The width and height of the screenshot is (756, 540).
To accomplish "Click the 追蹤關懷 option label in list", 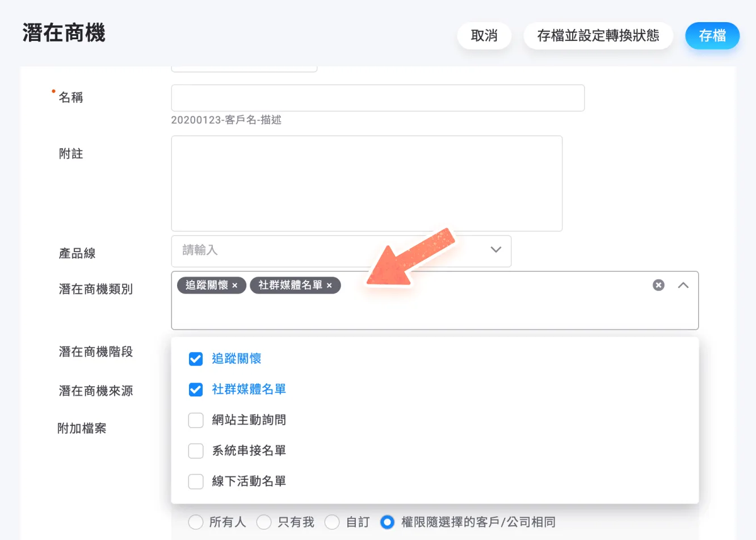I will coord(237,359).
